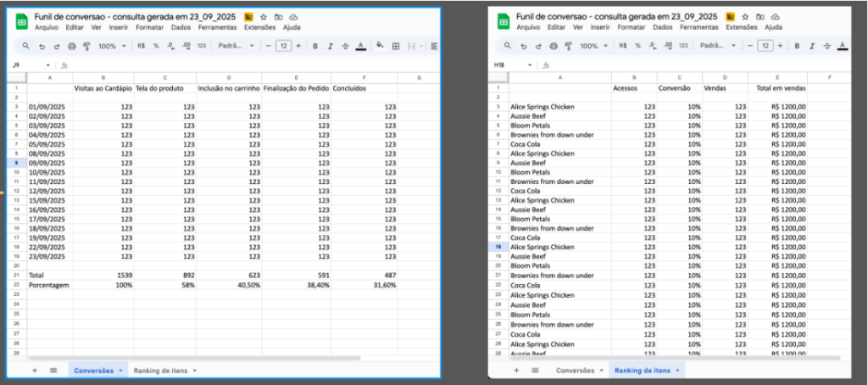Click paint format icon in right spreadsheet

(567, 46)
